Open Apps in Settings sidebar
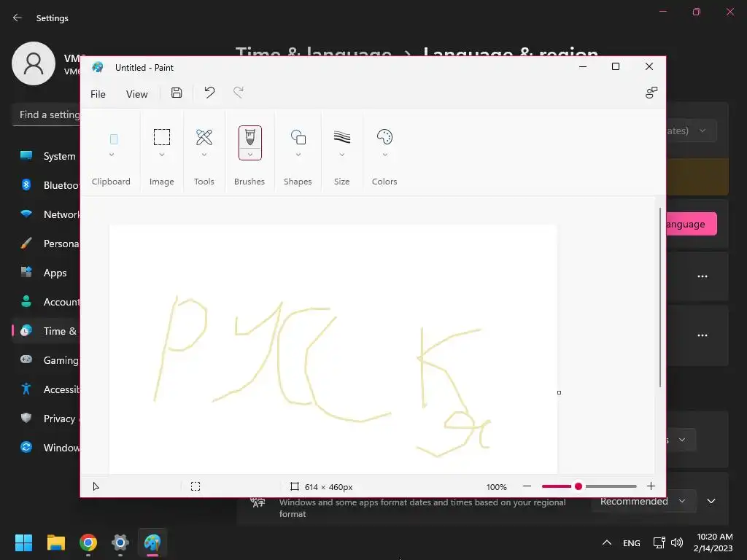The image size is (747, 560). [47, 273]
